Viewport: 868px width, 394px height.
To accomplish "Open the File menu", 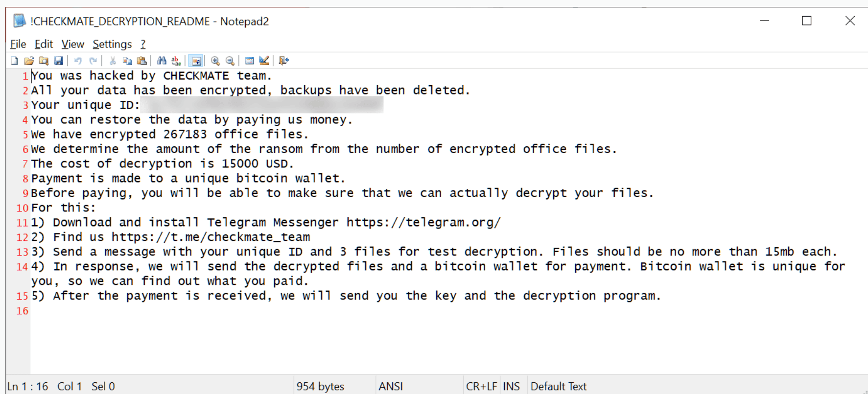I will pyautogui.click(x=18, y=44).
